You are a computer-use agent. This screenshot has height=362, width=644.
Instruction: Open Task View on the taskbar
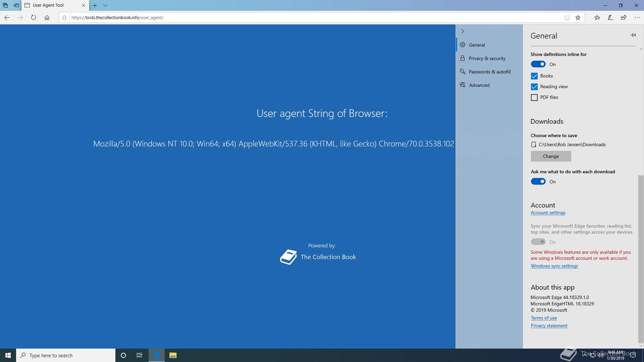click(x=140, y=355)
